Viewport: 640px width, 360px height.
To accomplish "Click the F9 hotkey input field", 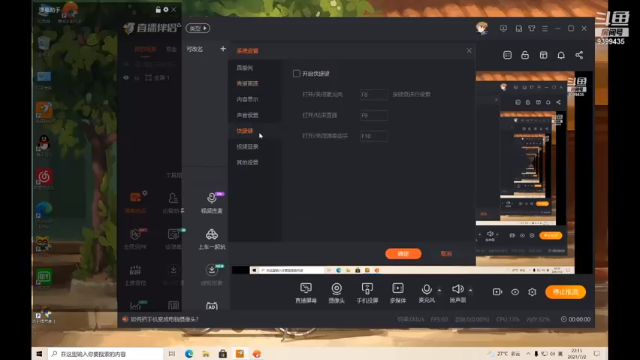I will pos(373,116).
